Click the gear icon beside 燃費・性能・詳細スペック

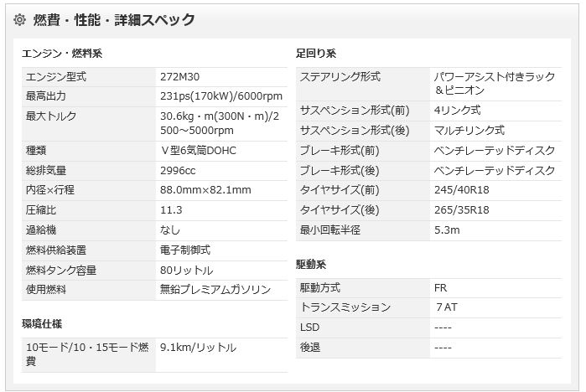[x=19, y=19]
